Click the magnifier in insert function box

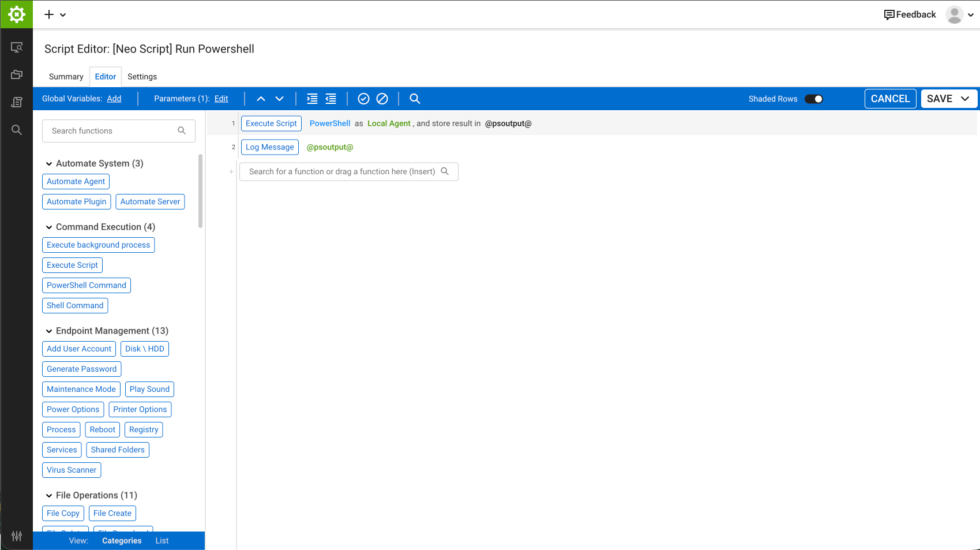pyautogui.click(x=445, y=171)
